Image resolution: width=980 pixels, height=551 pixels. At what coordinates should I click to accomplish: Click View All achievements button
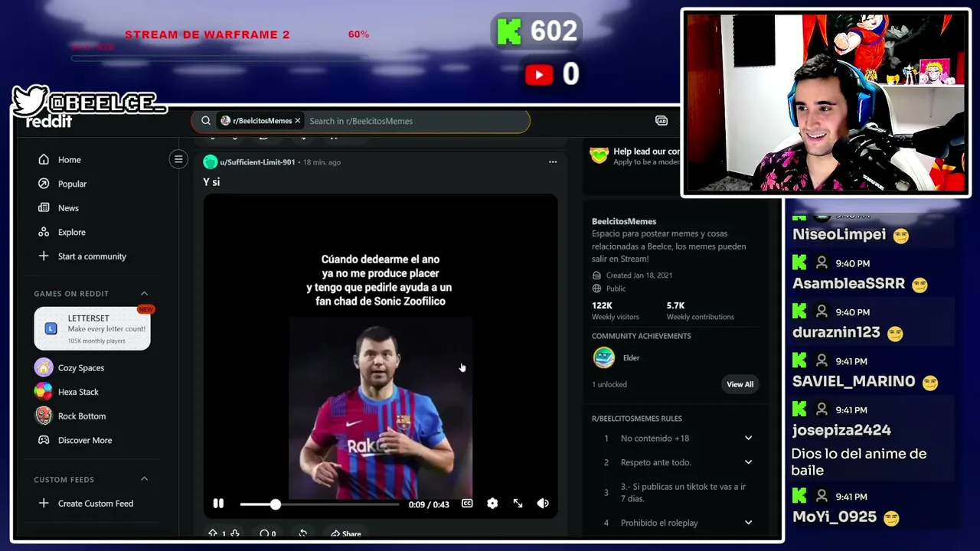(x=740, y=384)
